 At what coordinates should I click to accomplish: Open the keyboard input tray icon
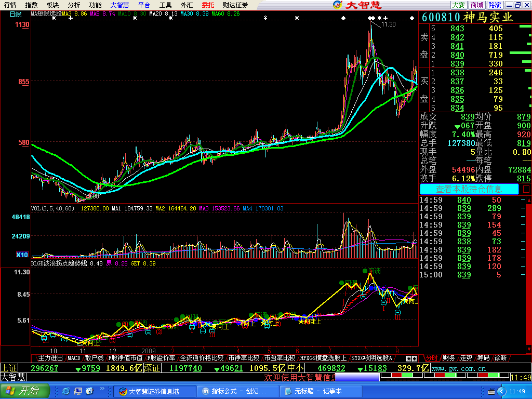click(x=491, y=392)
